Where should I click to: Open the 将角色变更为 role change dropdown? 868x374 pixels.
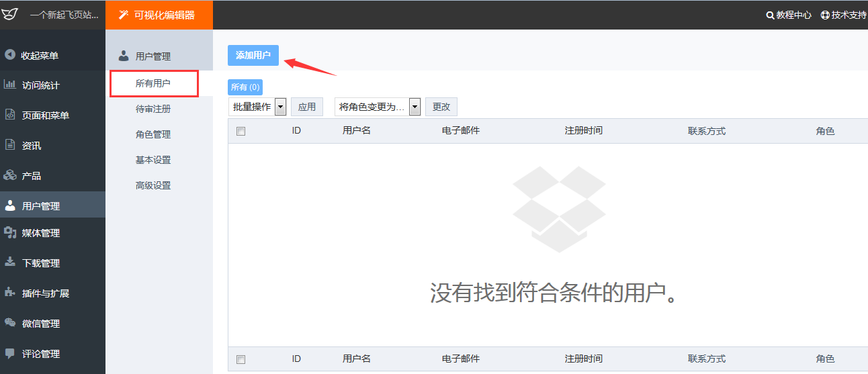tap(378, 107)
